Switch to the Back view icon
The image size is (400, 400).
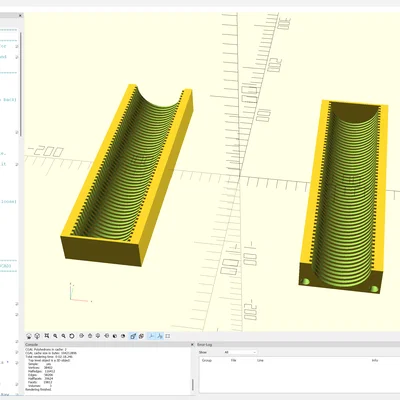point(123,336)
